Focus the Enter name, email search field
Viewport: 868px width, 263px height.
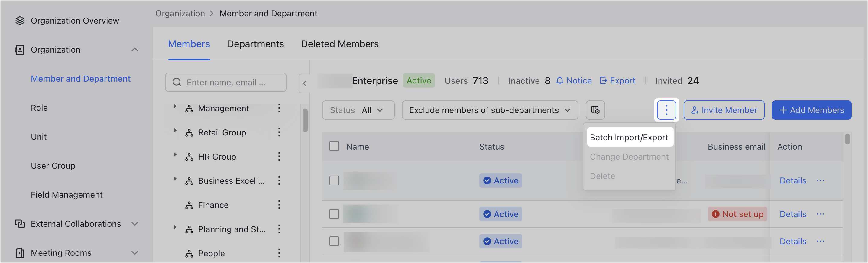tap(225, 83)
